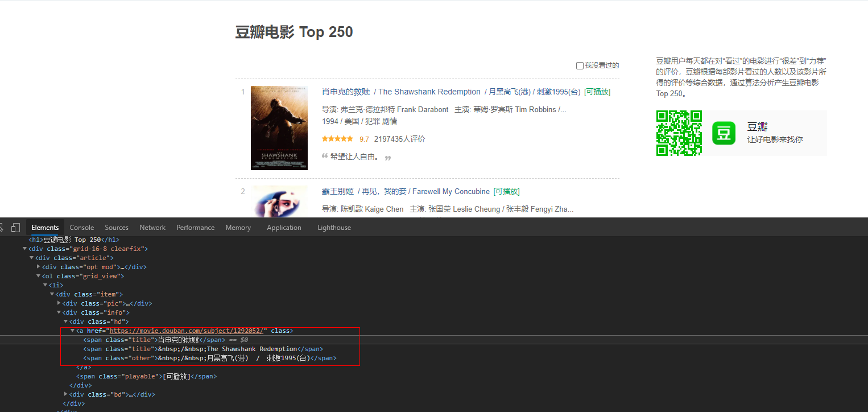Collapse the div class="grid-16-8 clearfix" node

click(24, 249)
